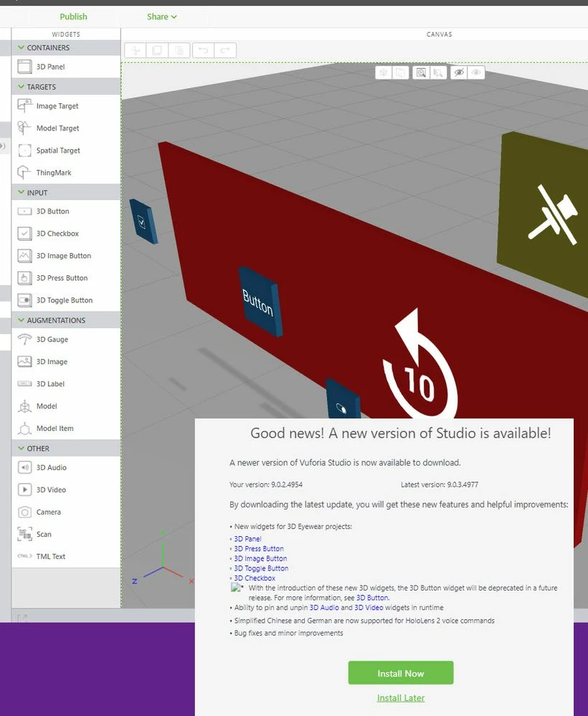Collapse the INPUT section

coord(21,192)
